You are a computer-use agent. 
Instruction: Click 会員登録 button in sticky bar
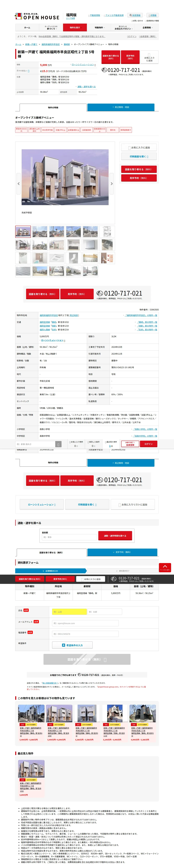coord(130,444)
